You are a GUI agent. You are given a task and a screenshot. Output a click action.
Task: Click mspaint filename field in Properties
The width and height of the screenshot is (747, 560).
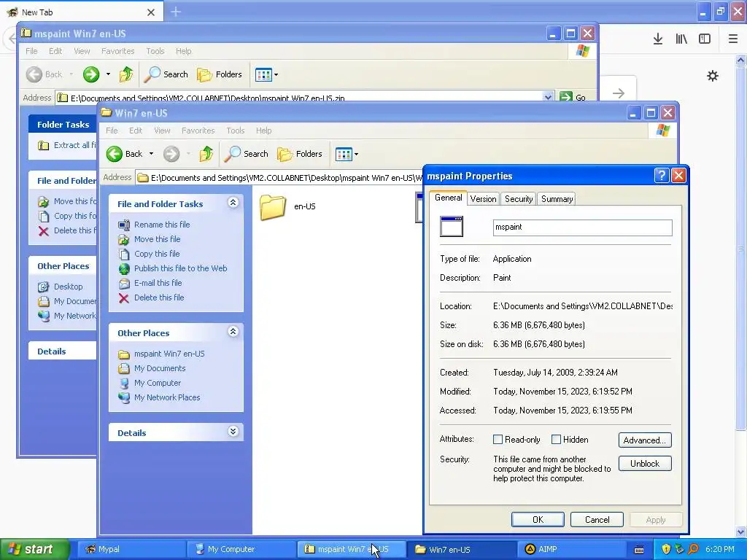coord(582,227)
